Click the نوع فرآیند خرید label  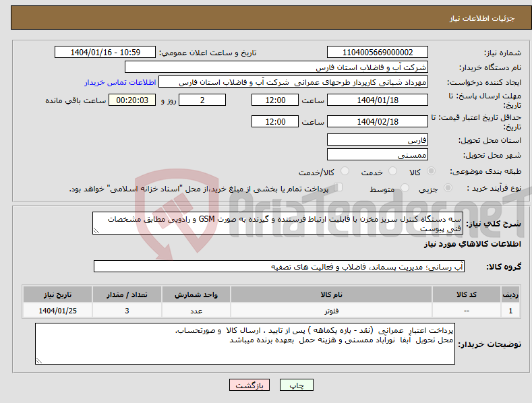coord(494,188)
